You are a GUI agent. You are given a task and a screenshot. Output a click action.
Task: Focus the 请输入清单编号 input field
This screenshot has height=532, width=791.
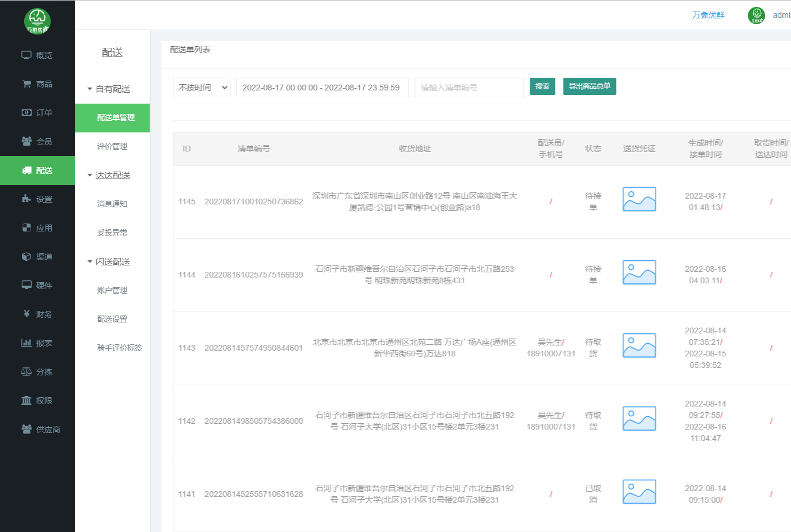tap(469, 88)
